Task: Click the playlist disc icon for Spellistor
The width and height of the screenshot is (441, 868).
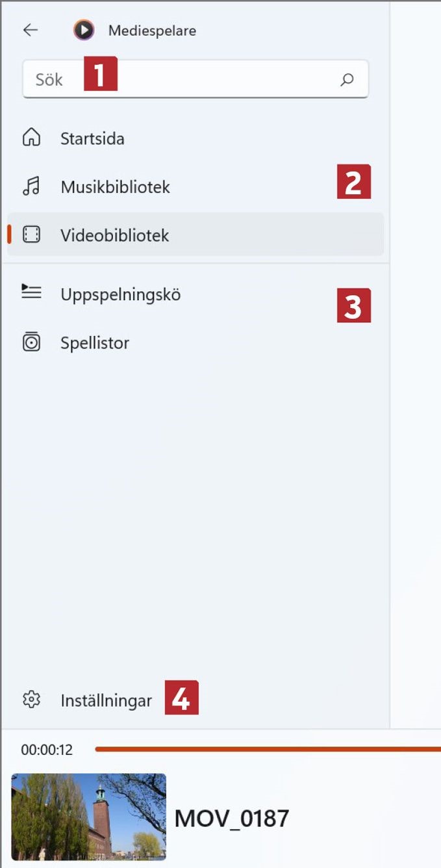Action: (x=31, y=342)
